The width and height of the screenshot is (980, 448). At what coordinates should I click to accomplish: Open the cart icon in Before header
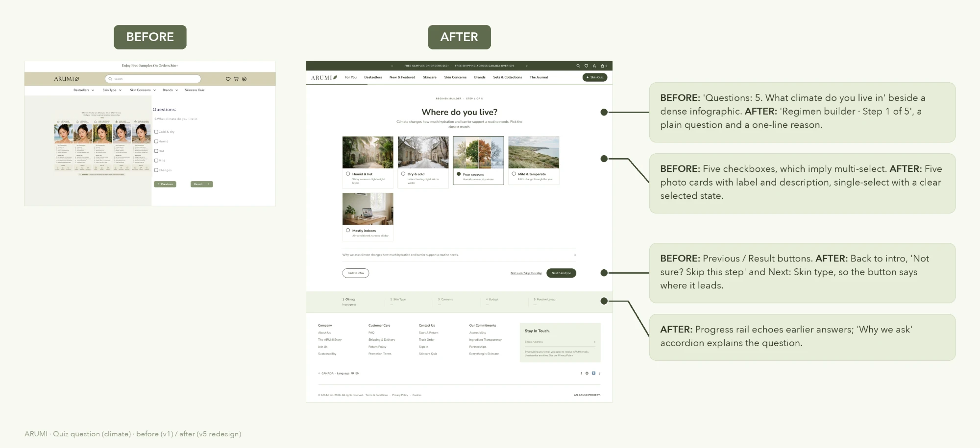tap(236, 79)
